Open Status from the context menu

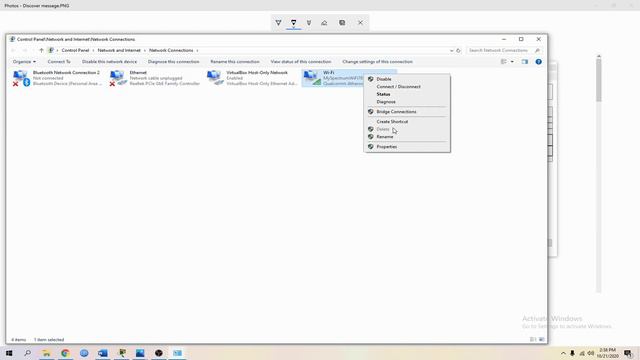pos(383,94)
